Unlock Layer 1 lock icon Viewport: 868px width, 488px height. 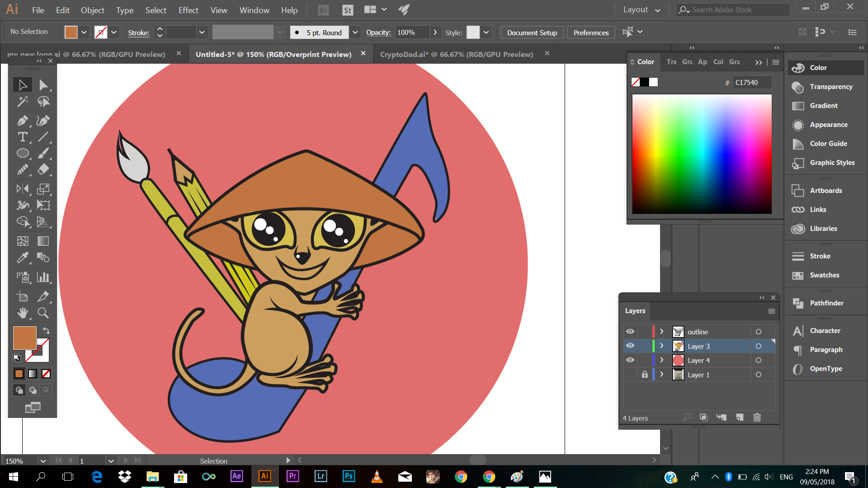coord(645,375)
